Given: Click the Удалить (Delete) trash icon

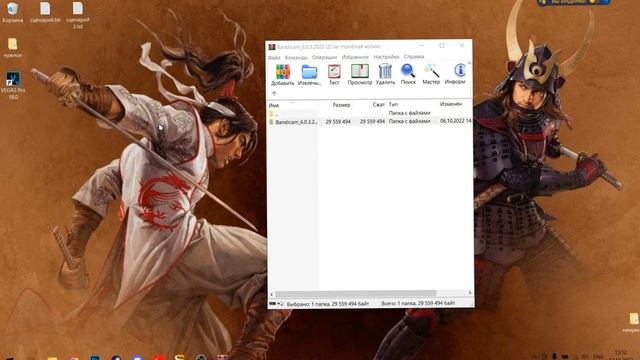Looking at the screenshot, I should point(385,74).
